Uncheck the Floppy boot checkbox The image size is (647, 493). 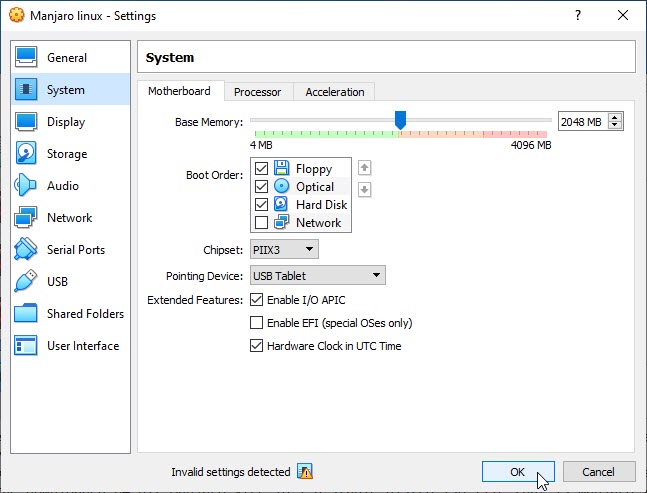(x=261, y=168)
